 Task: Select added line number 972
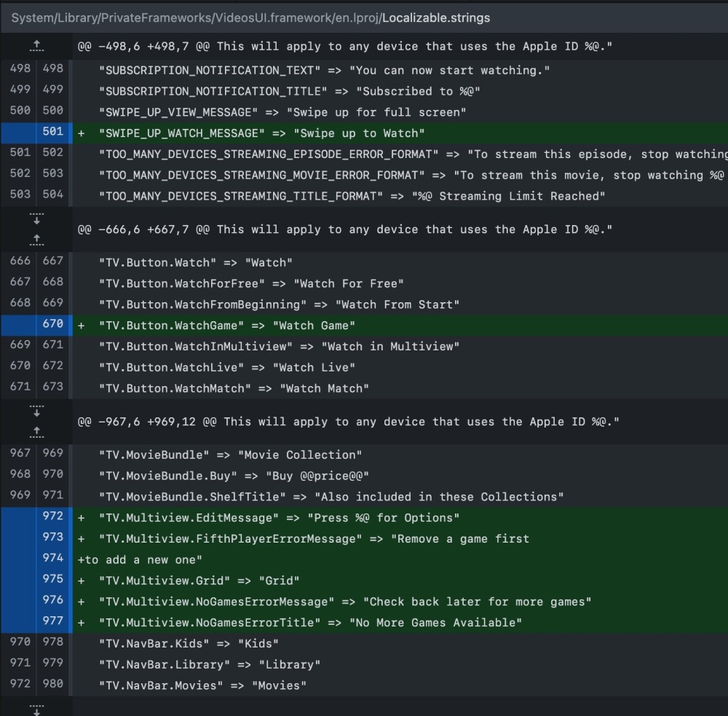point(53,516)
